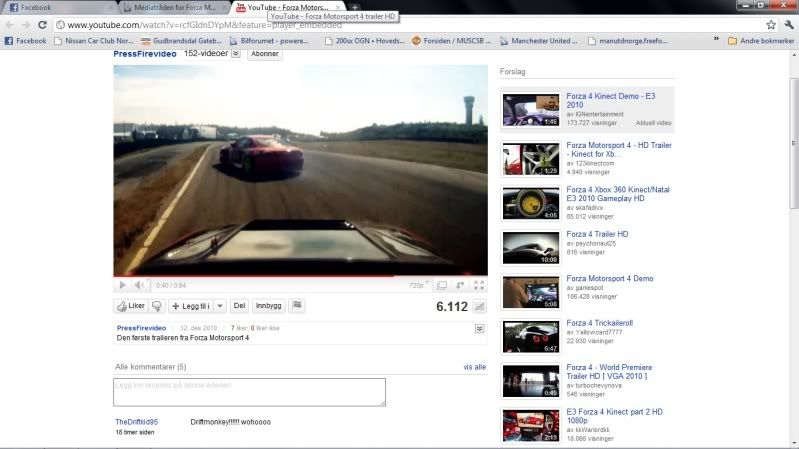Show video statistics next to 6.112
799x449 pixels.
pos(480,306)
